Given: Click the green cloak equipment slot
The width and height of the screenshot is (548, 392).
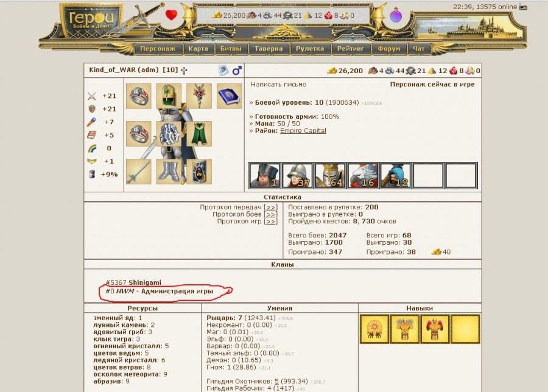Looking at the screenshot, I should coord(199,134).
